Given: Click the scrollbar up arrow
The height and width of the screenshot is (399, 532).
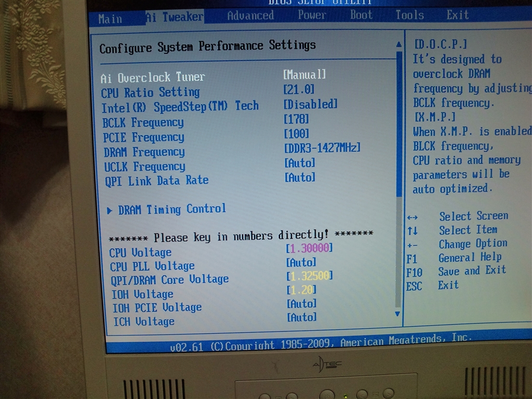Looking at the screenshot, I should pyautogui.click(x=399, y=45).
